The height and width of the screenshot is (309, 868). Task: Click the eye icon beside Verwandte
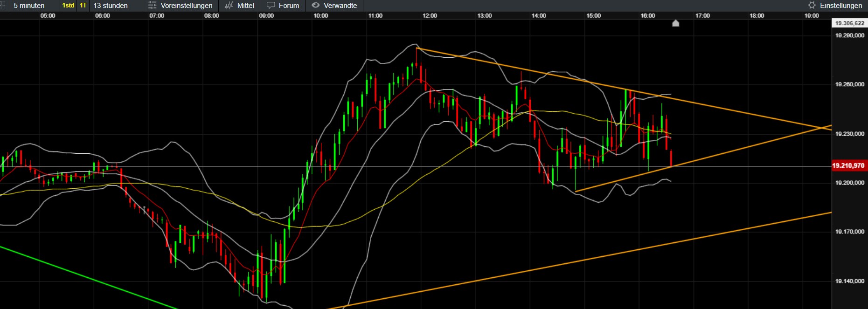tap(316, 6)
